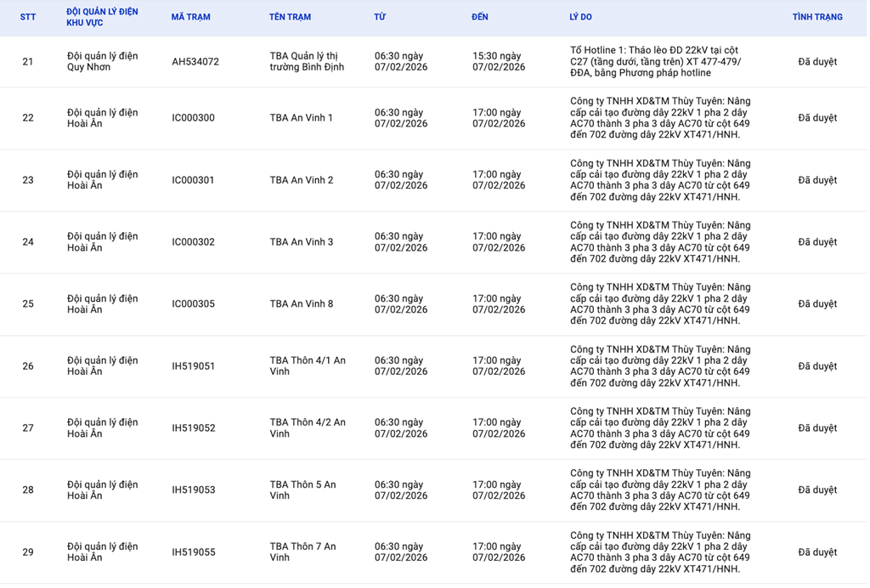The image size is (870, 588).
Task: Select the TBA An Vinh 2 station name
Action: [301, 180]
